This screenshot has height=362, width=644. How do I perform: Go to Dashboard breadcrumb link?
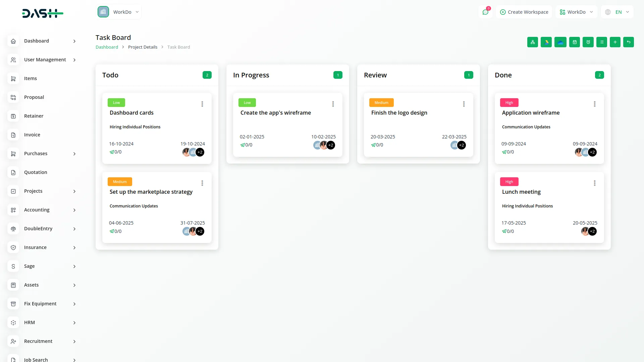pos(107,47)
